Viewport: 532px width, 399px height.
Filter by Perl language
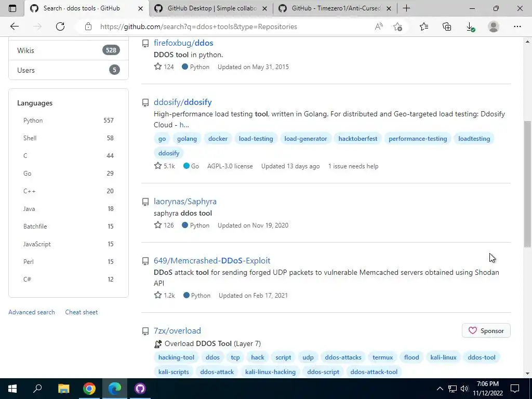coord(68,262)
